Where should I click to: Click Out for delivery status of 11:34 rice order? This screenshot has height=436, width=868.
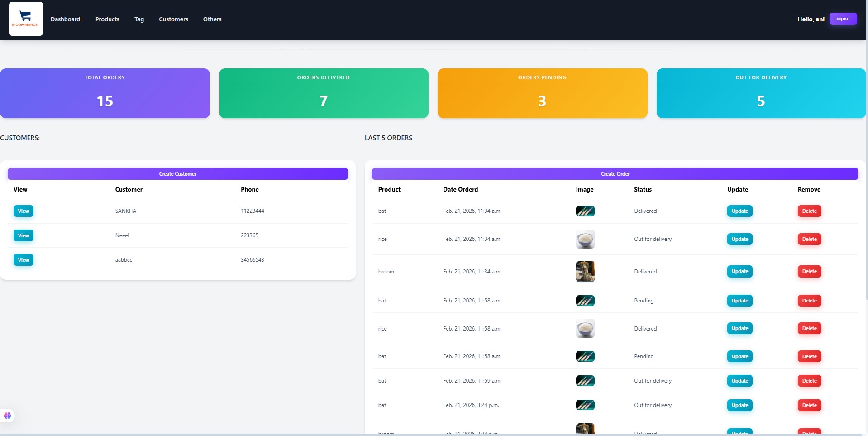[653, 239]
